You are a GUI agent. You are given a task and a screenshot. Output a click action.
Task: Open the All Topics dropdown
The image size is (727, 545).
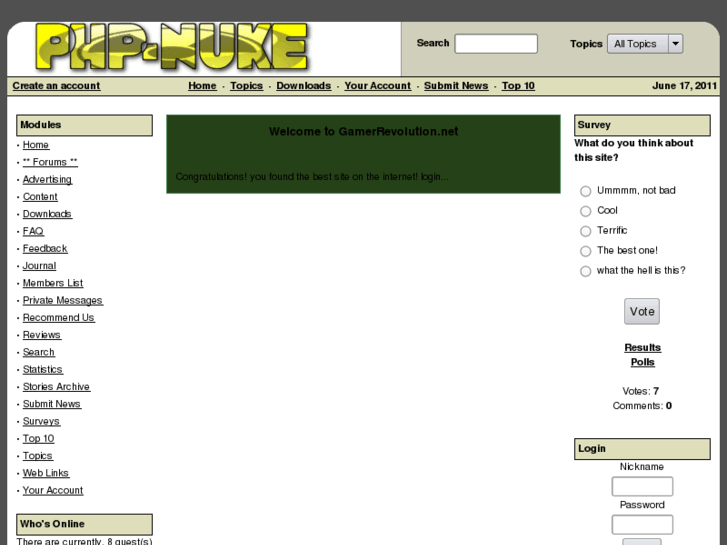(645, 44)
